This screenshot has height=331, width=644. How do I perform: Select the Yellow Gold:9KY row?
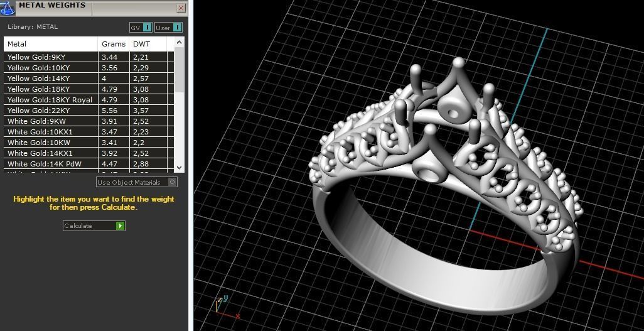click(x=89, y=57)
